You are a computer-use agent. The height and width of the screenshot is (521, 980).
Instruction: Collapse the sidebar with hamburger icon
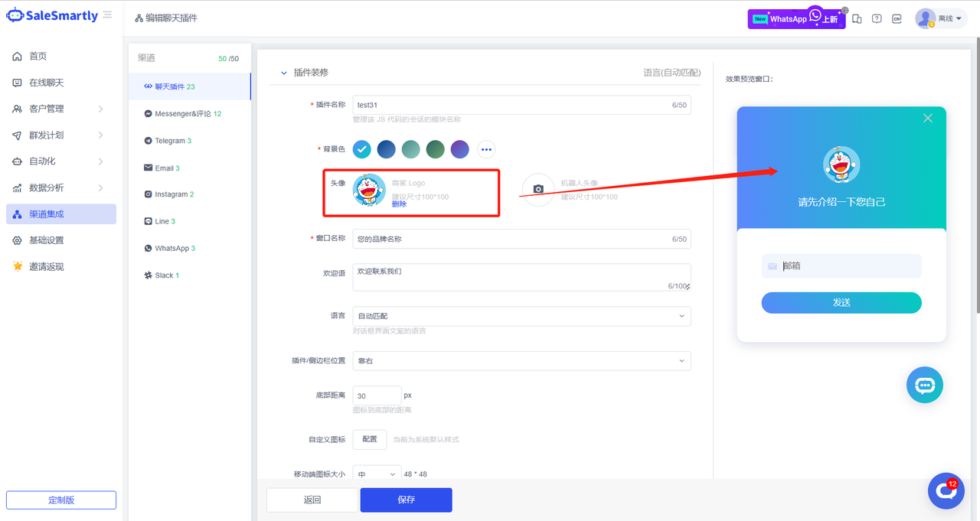[x=107, y=15]
